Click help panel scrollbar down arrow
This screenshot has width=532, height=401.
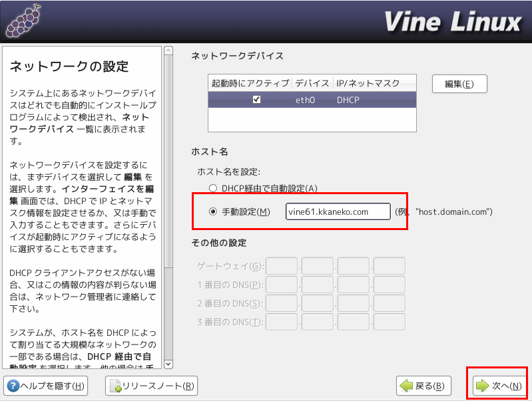pyautogui.click(x=168, y=364)
